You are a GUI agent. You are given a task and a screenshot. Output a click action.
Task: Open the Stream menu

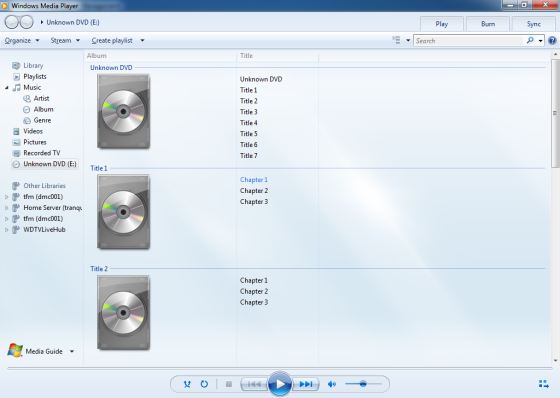[x=65, y=40]
